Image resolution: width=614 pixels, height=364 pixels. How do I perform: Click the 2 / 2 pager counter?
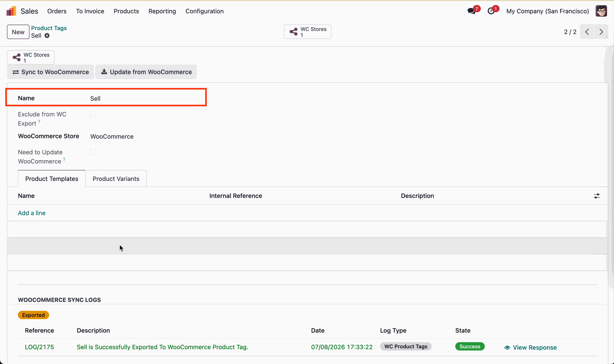(x=570, y=32)
